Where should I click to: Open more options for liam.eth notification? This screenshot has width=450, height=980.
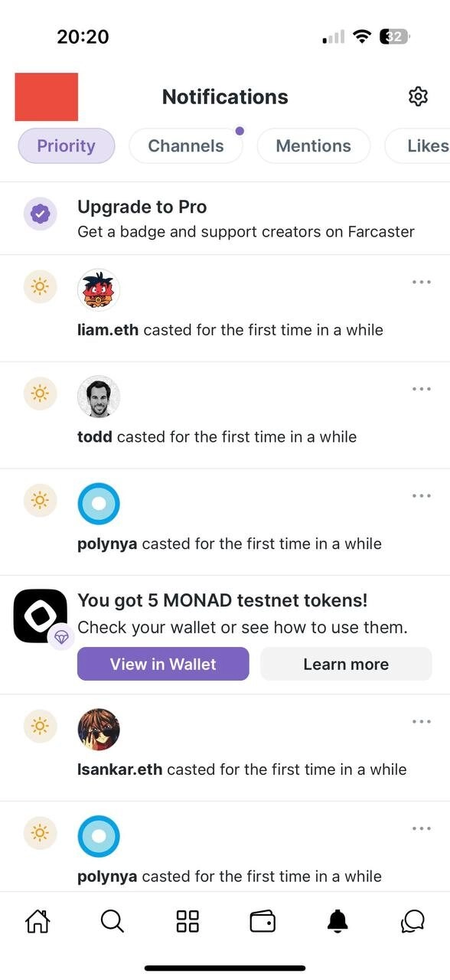tap(422, 282)
